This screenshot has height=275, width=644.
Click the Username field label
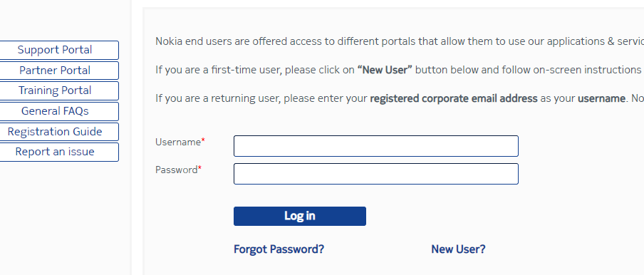pos(178,142)
